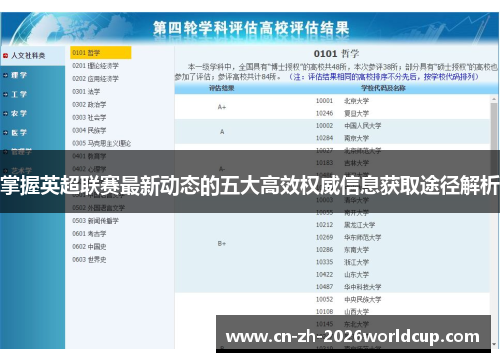The width and height of the screenshot is (500, 362).
Task: Open subject 0302 政治学
Action: click(89, 104)
